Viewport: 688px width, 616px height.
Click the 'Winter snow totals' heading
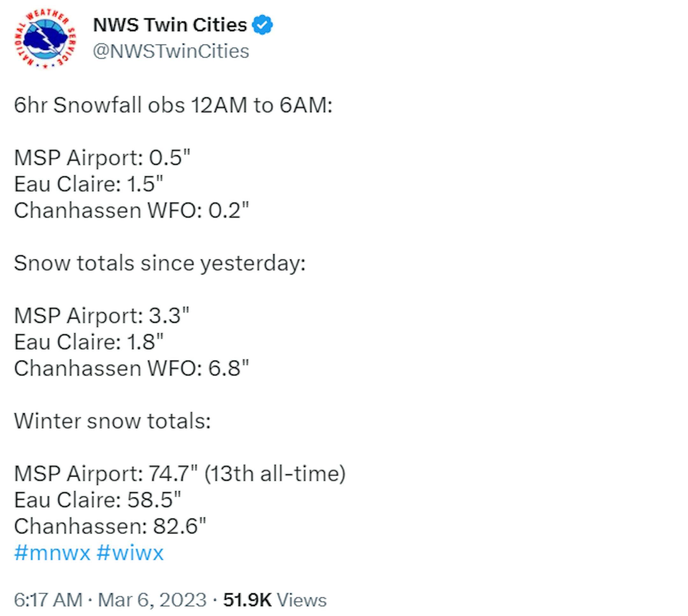(112, 421)
